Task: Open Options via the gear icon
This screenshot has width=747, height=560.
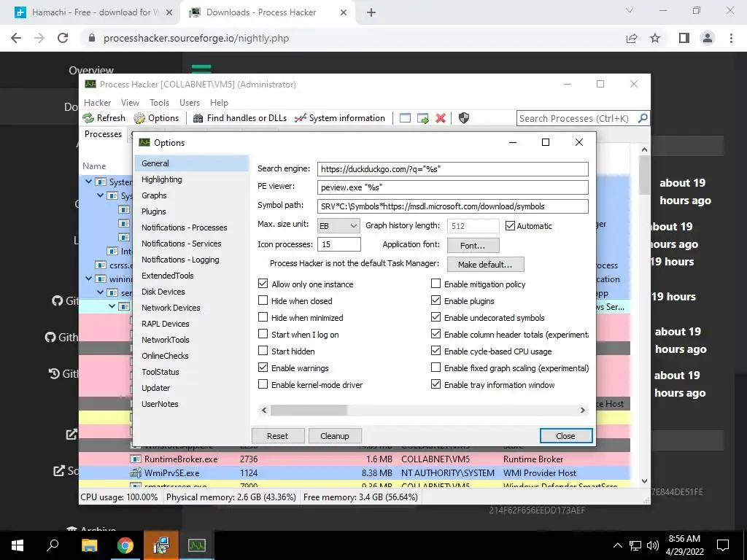Action: (139, 118)
